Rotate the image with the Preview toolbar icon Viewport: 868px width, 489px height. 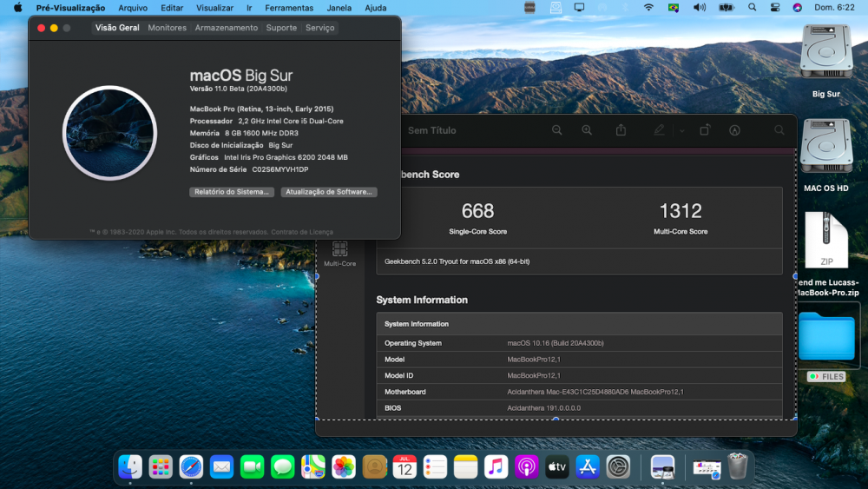[x=705, y=130]
